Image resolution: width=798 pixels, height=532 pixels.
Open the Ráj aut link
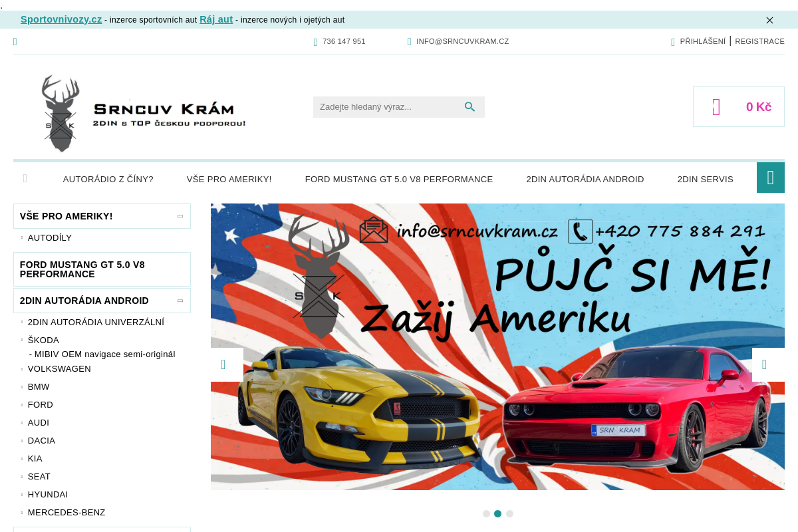point(216,19)
